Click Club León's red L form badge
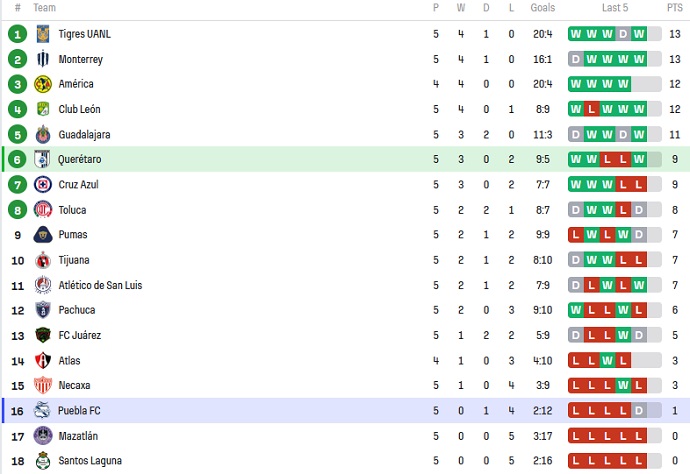This screenshot has width=690, height=474. [591, 109]
